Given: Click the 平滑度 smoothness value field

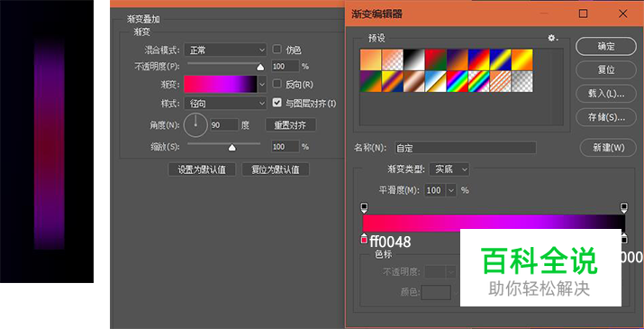Looking at the screenshot, I should pyautogui.click(x=434, y=190).
